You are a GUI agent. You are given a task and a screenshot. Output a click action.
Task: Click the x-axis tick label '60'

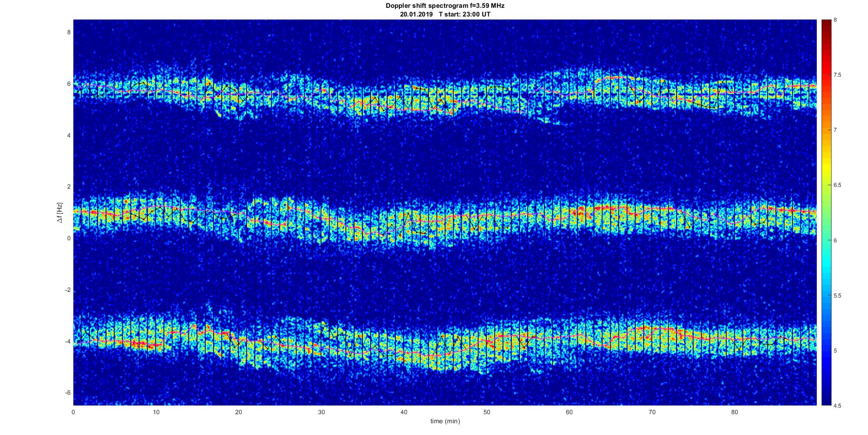coord(569,412)
